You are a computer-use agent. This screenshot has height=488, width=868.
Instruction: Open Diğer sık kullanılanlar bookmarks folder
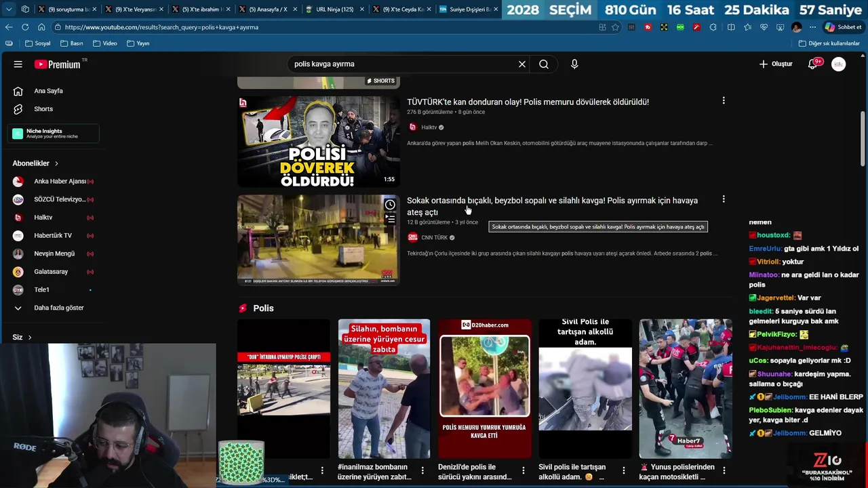[x=829, y=43]
